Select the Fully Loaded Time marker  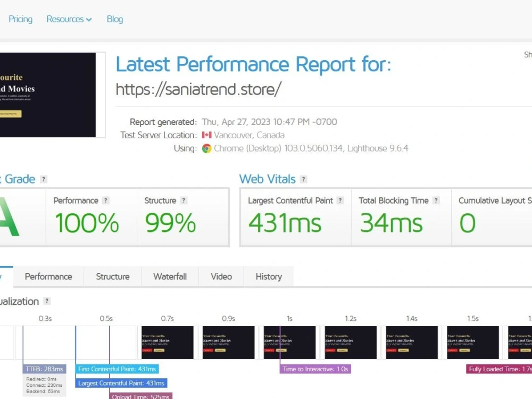[499, 369]
